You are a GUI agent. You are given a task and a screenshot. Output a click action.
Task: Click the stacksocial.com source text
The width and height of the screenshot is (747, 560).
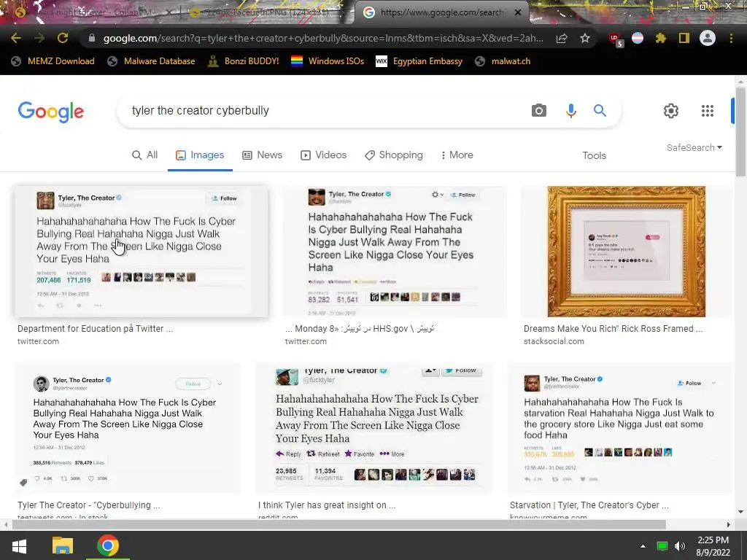click(x=554, y=341)
